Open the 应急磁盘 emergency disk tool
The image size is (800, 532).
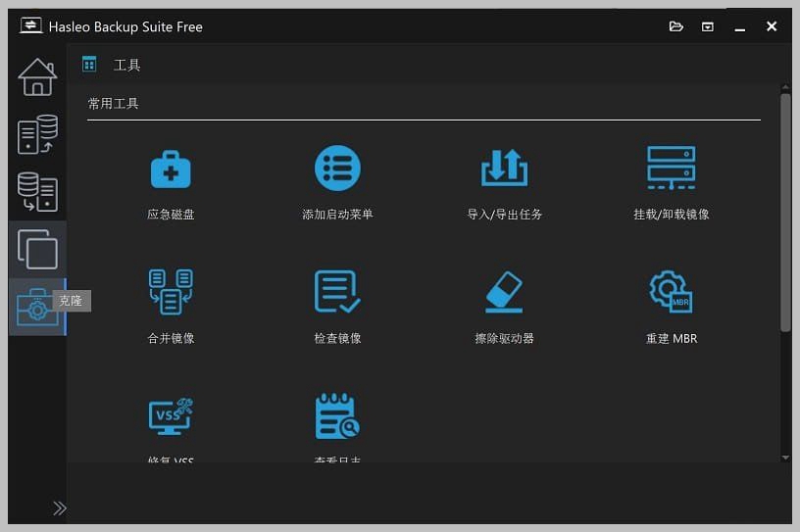171,169
